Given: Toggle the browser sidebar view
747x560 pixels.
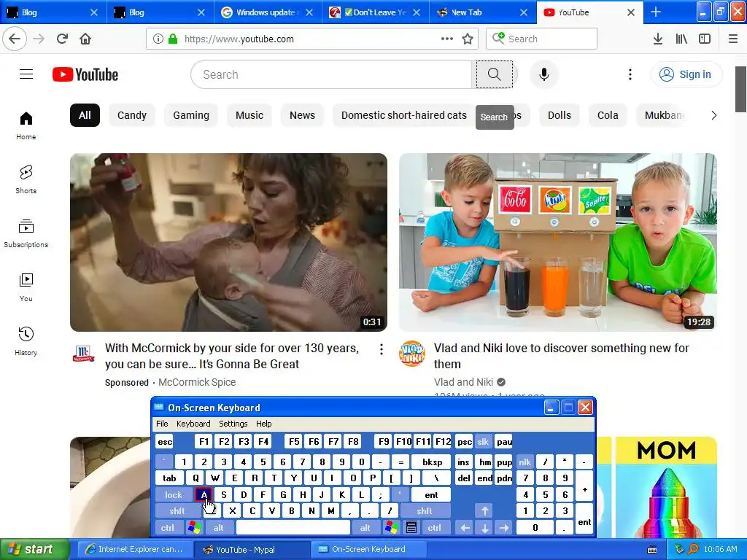Looking at the screenshot, I should point(705,39).
